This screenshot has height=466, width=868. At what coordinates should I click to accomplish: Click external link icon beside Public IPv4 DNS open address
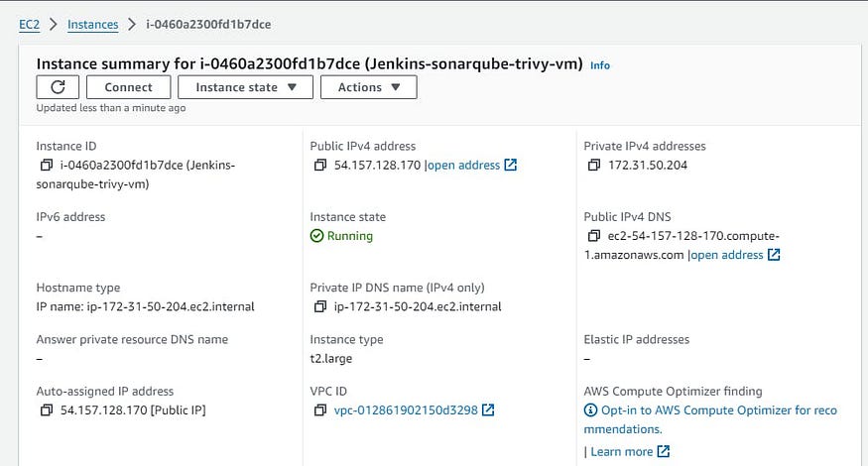click(x=774, y=255)
